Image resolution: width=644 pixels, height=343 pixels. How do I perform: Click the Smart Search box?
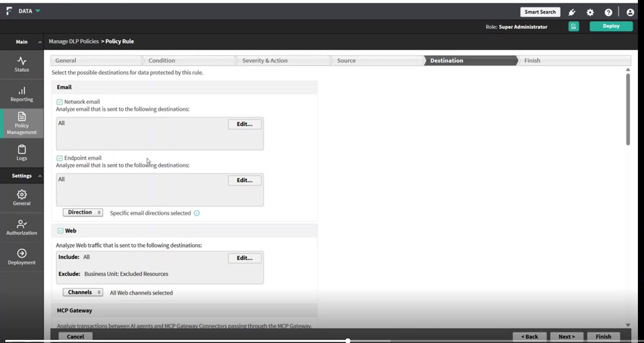pyautogui.click(x=540, y=12)
